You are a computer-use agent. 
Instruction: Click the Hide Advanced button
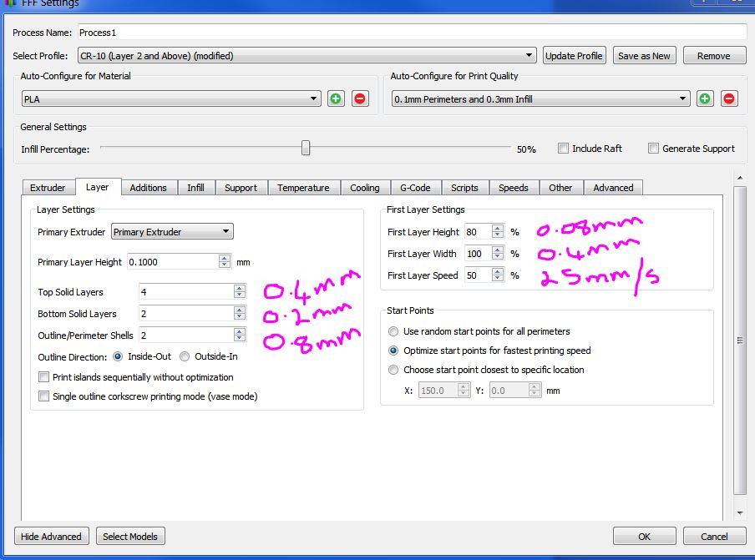[51, 536]
